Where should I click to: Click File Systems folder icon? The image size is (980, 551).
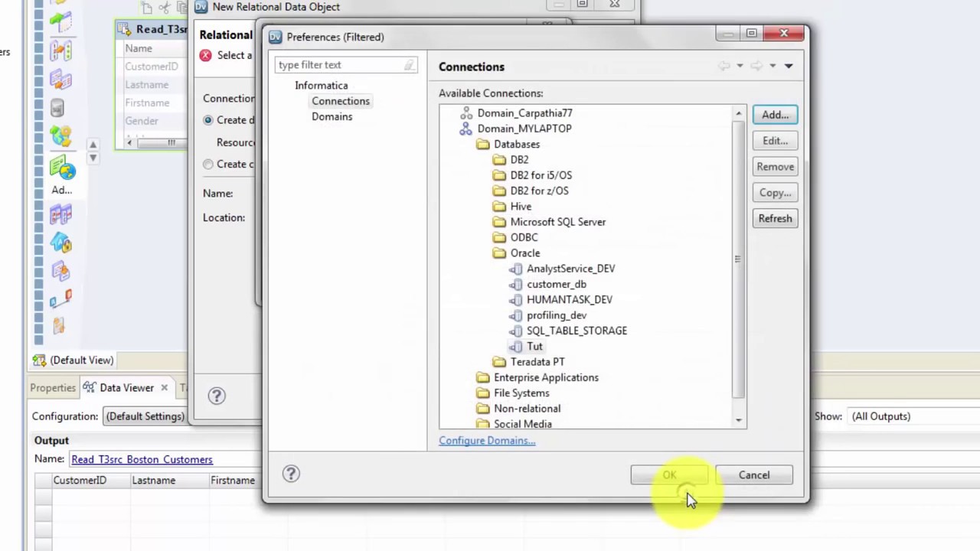482,393
